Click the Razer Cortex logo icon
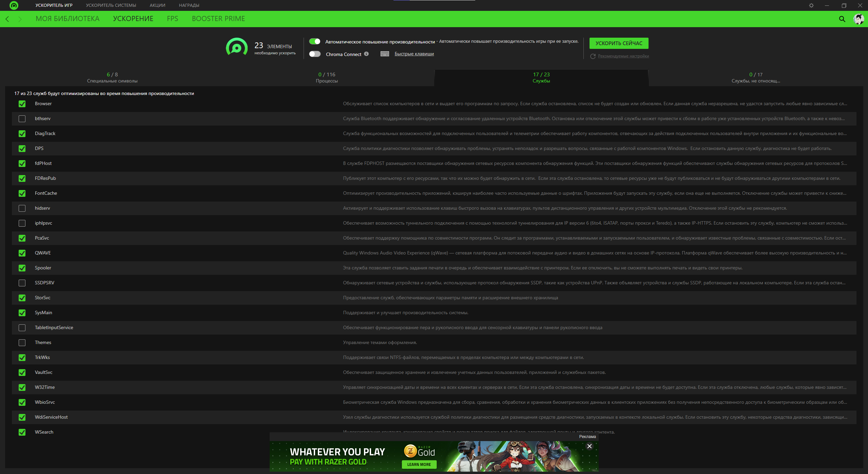Viewport: 868px width, 474px height. [x=14, y=5]
